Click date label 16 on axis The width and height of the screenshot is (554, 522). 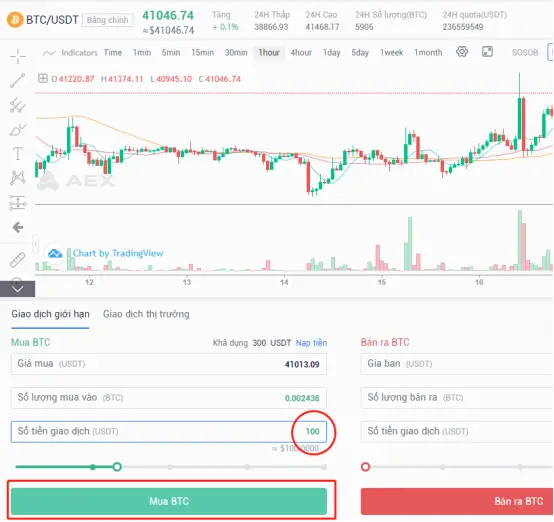click(x=479, y=282)
